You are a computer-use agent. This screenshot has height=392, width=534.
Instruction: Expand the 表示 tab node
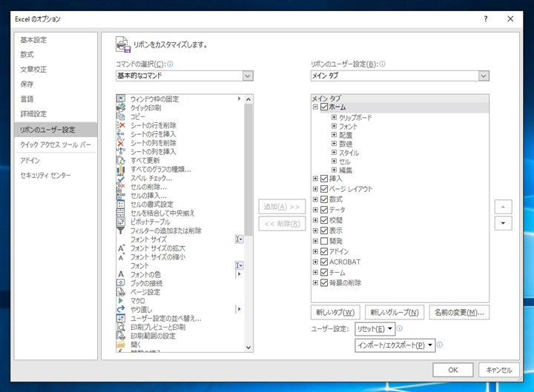click(x=315, y=230)
